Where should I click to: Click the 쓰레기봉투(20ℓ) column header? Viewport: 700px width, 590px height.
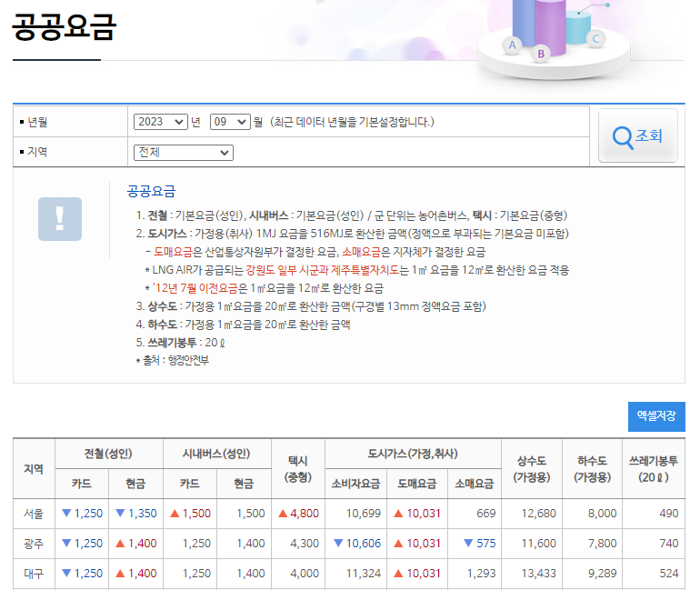click(653, 469)
